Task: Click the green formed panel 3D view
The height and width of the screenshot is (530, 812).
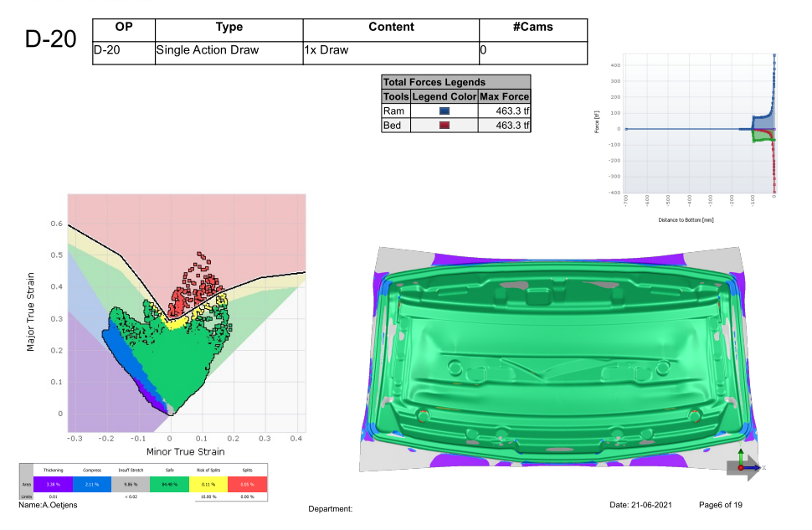Action: pyautogui.click(x=559, y=358)
